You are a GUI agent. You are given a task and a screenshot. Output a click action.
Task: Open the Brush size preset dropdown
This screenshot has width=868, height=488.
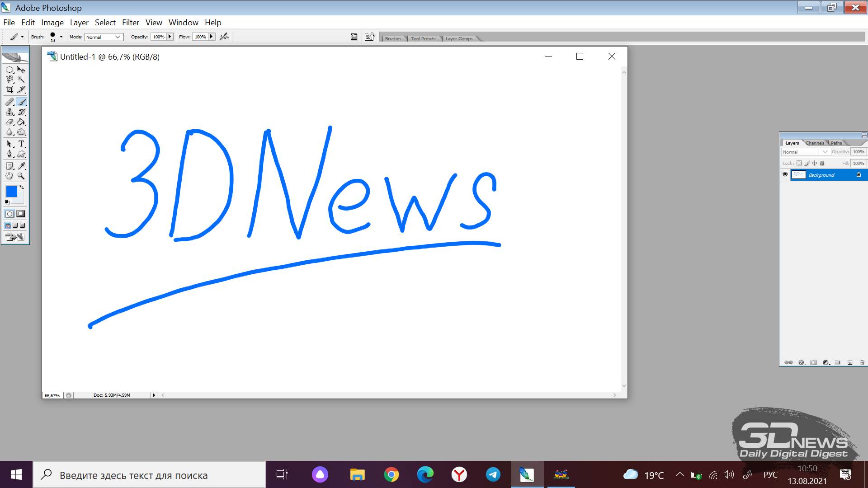pyautogui.click(x=61, y=37)
